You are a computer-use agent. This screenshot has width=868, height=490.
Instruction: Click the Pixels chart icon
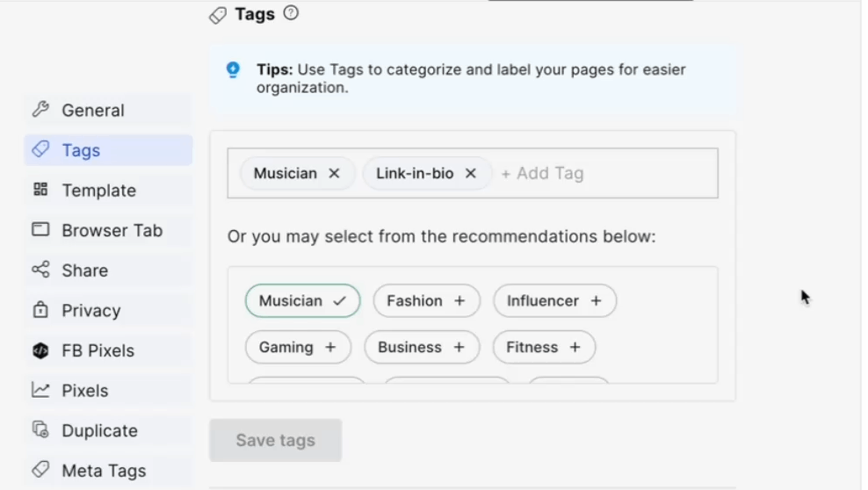click(40, 390)
